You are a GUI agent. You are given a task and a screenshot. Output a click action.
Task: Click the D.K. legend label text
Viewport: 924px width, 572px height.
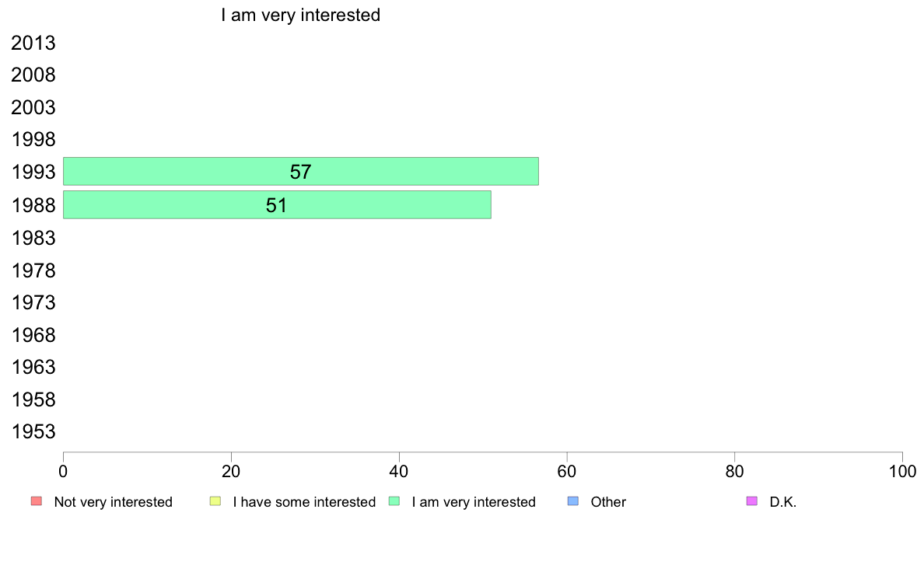tap(783, 502)
